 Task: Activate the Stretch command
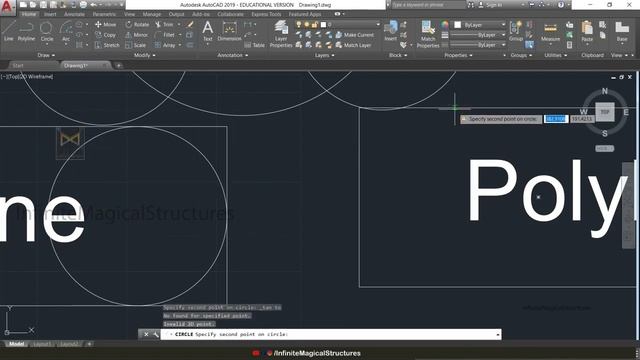[107, 45]
